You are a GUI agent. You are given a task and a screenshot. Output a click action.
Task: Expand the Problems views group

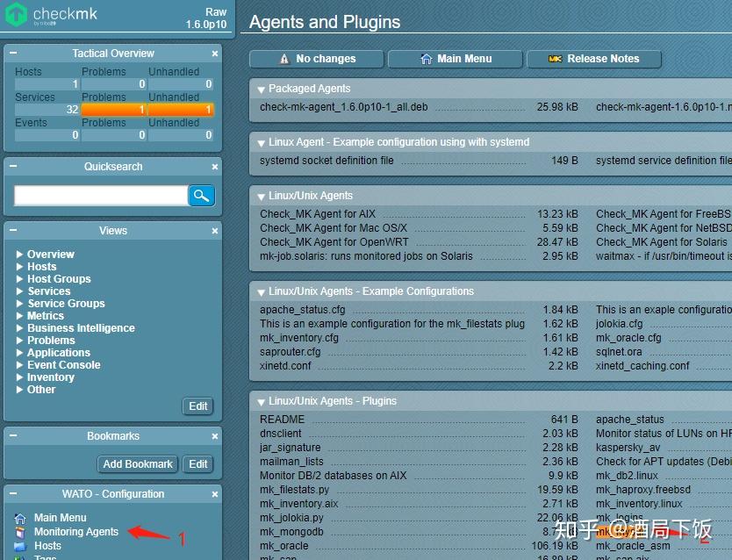click(x=19, y=341)
